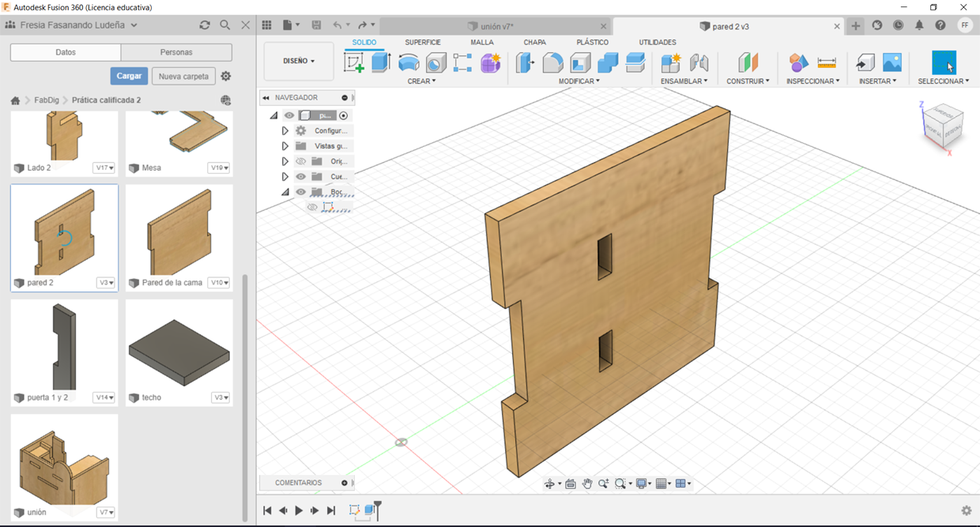Click the Pan hand tool

coord(587,484)
